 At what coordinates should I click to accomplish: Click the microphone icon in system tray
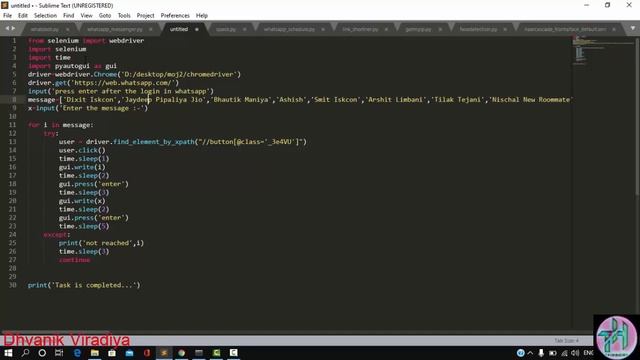541,353
